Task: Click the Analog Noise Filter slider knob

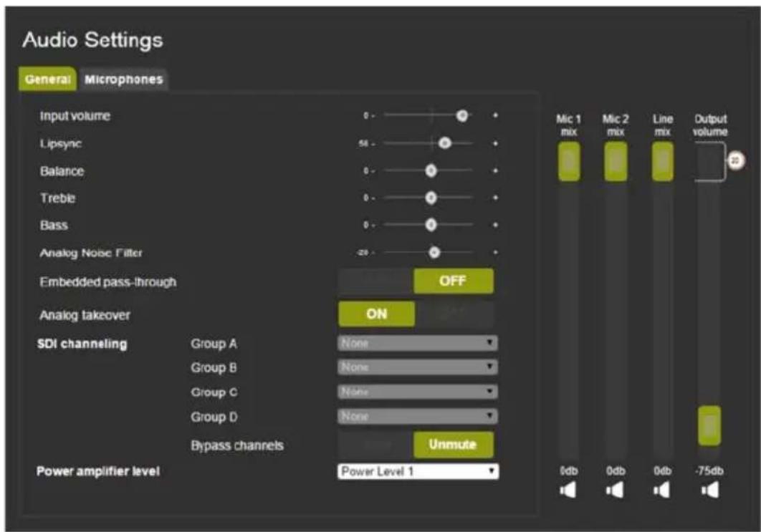Action: click(x=434, y=252)
